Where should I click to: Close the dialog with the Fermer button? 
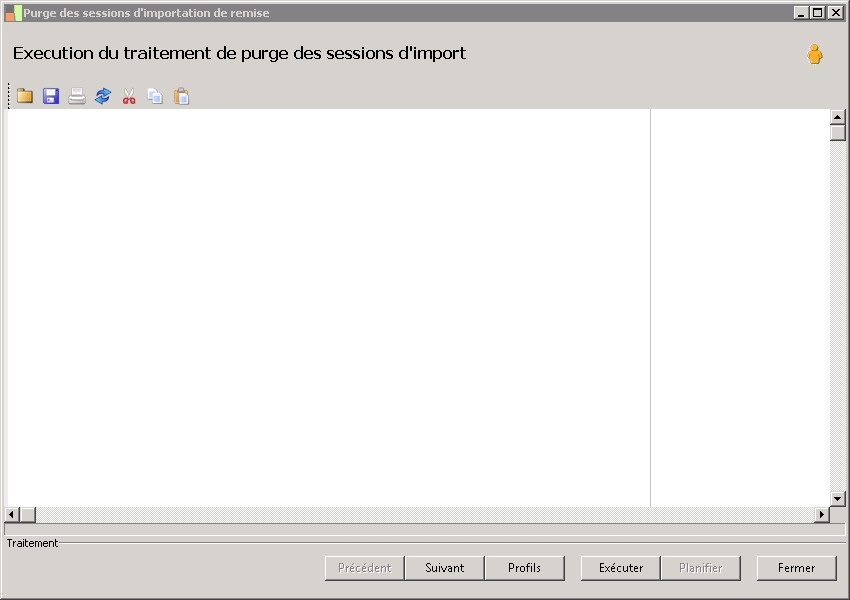pos(796,568)
